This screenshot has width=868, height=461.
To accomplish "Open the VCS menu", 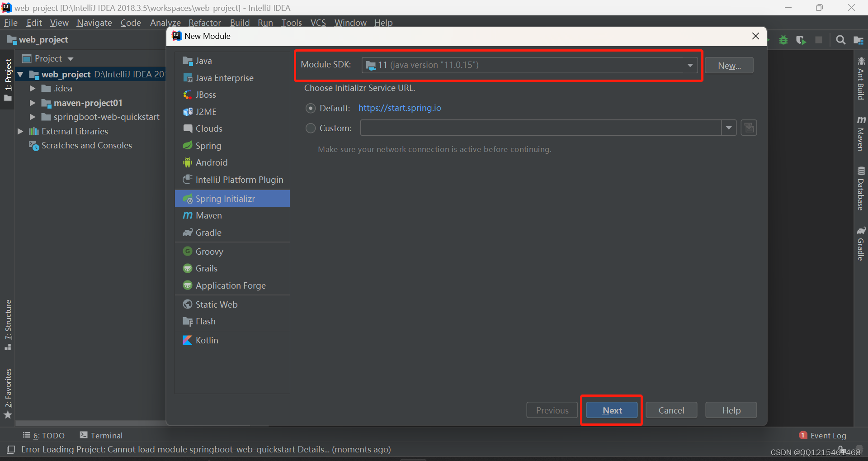I will click(x=318, y=23).
